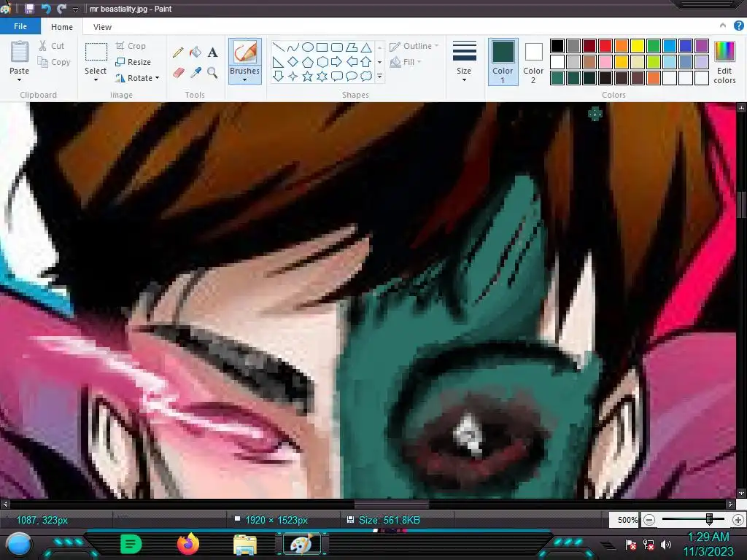Activate Color 1 selector
This screenshot has width=747, height=560.
coord(503,62)
